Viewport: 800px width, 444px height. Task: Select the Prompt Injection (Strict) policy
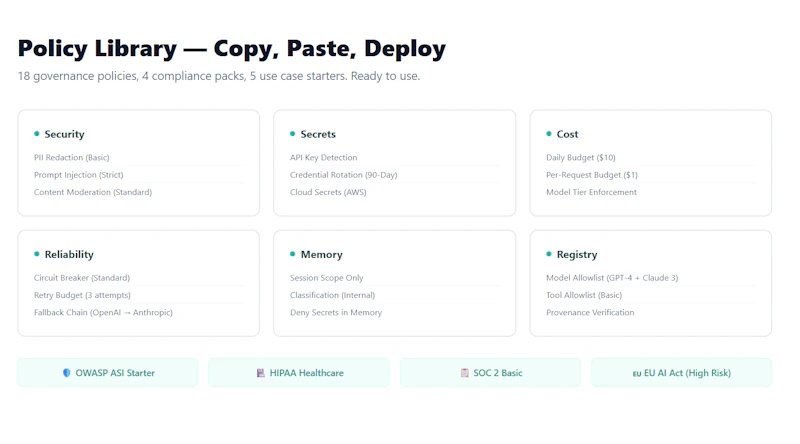(79, 175)
